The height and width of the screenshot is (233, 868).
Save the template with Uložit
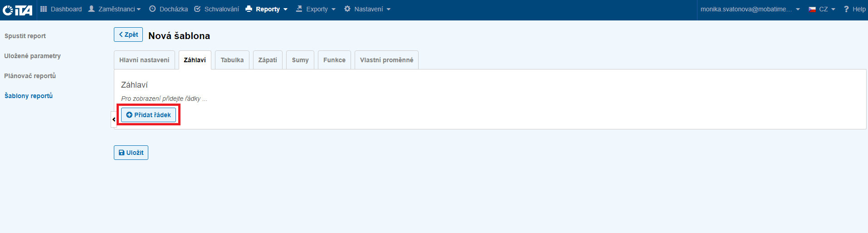131,153
